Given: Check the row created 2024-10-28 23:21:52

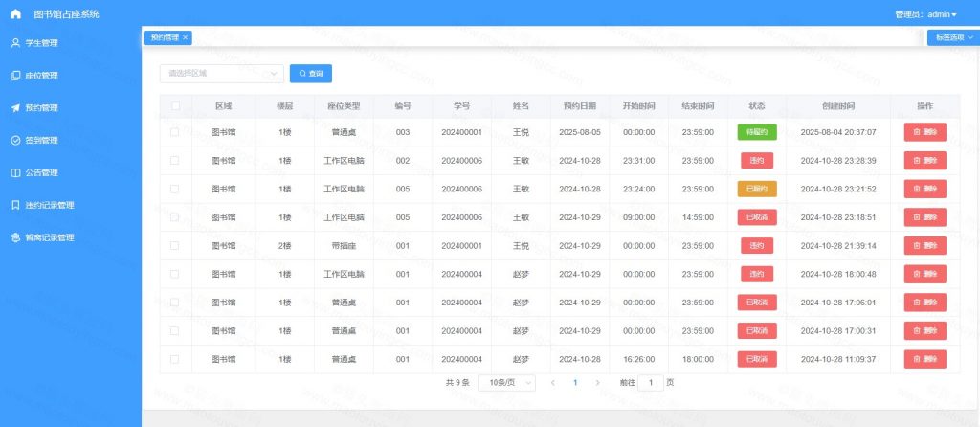Looking at the screenshot, I should (x=175, y=189).
